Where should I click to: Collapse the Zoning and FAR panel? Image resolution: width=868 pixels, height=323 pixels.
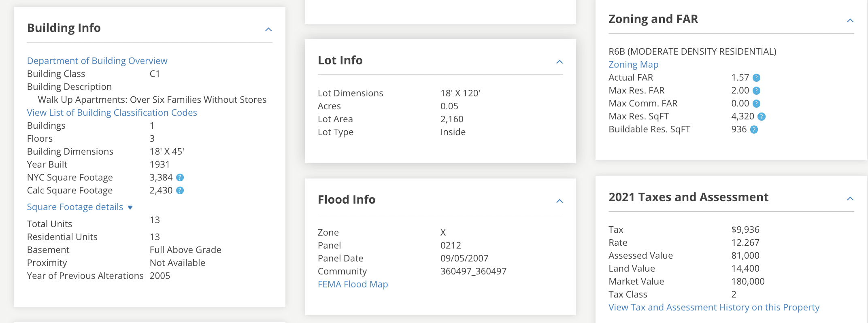(x=850, y=21)
